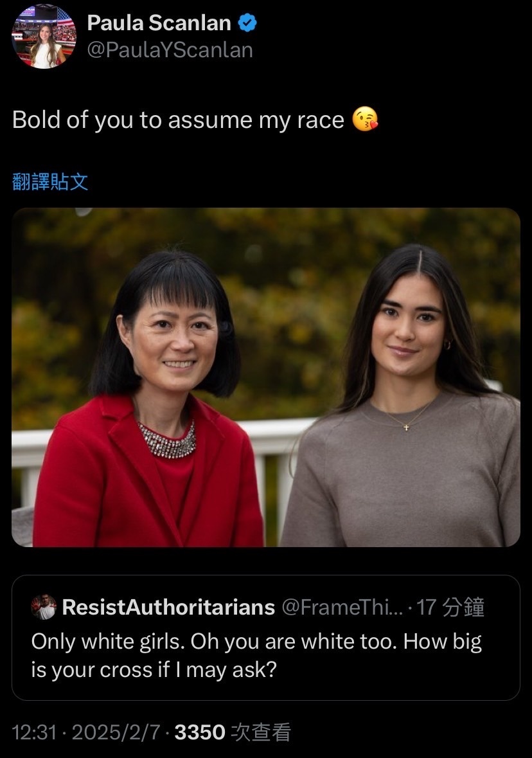
Task: Tap the ResistAuthoritarians small avatar
Action: 44,607
